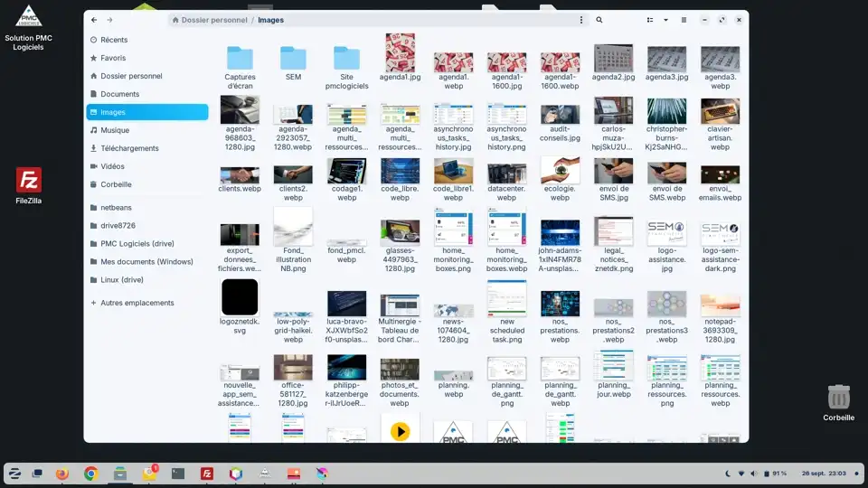Expand Autres emplacements in sidebar
This screenshot has height=488, width=868.
[137, 303]
